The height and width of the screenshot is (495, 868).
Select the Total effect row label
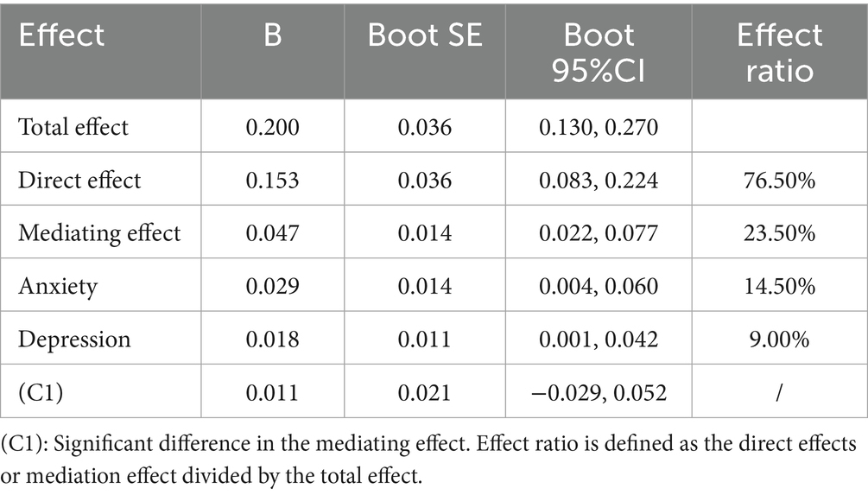click(73, 127)
